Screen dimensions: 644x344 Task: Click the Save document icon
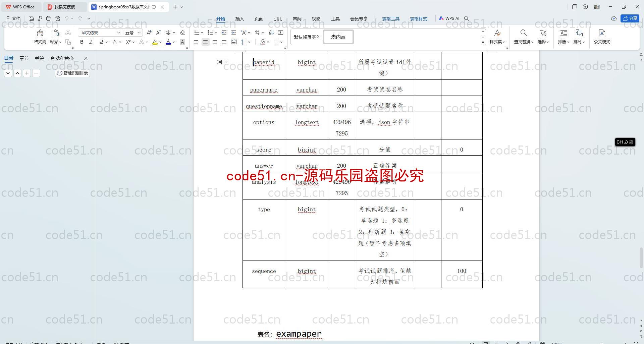point(31,18)
